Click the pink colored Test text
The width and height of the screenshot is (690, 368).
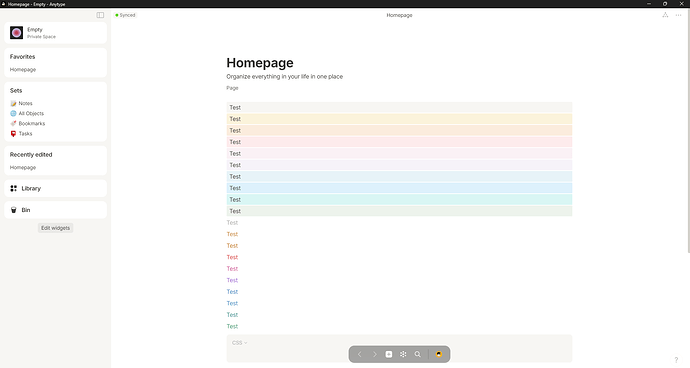[x=232, y=269]
